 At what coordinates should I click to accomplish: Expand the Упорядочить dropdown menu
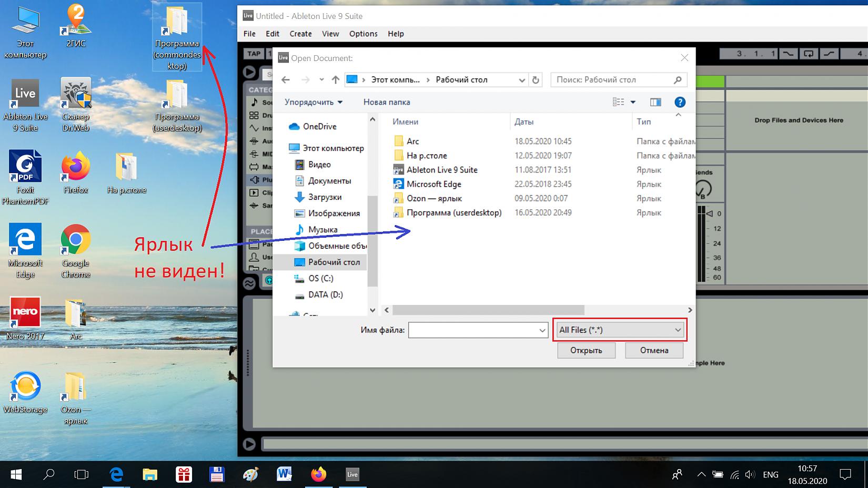[314, 102]
